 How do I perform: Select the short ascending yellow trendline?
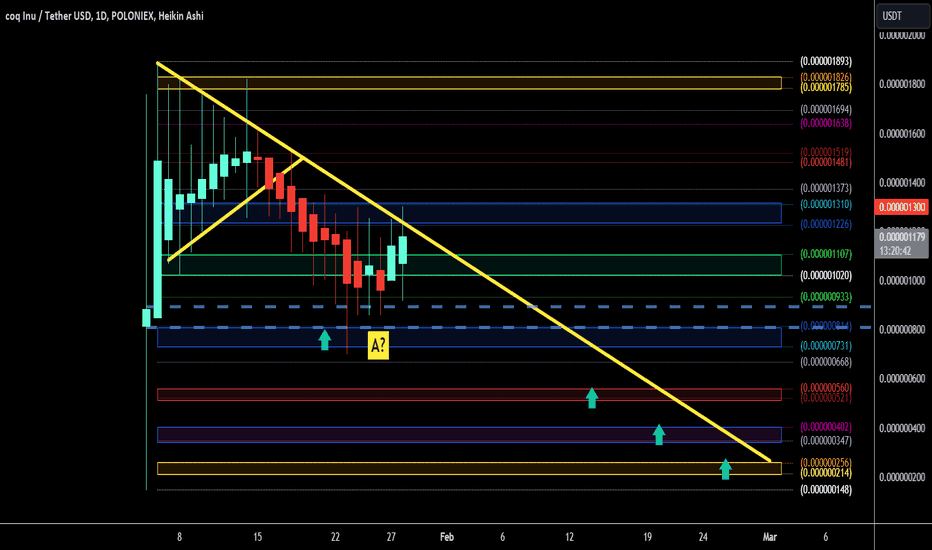tap(236, 209)
